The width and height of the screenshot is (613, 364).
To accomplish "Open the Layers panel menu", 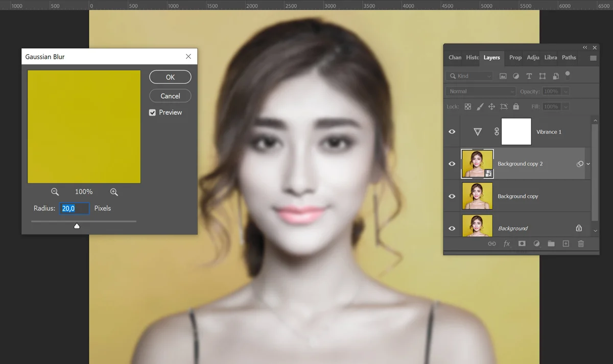I will pyautogui.click(x=593, y=58).
